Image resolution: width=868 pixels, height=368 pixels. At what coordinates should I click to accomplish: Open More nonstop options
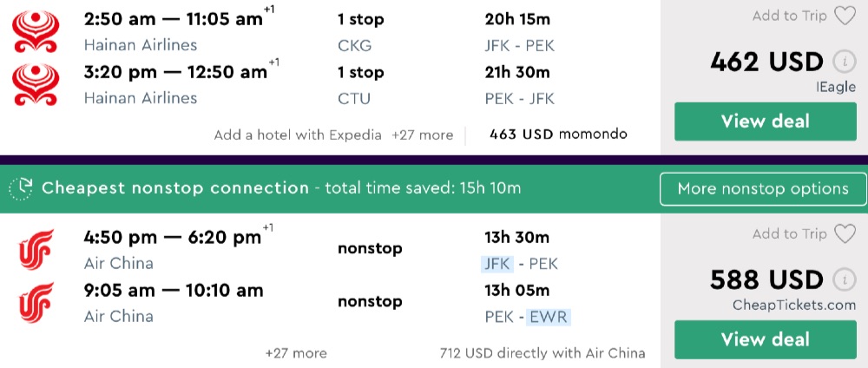click(x=763, y=188)
